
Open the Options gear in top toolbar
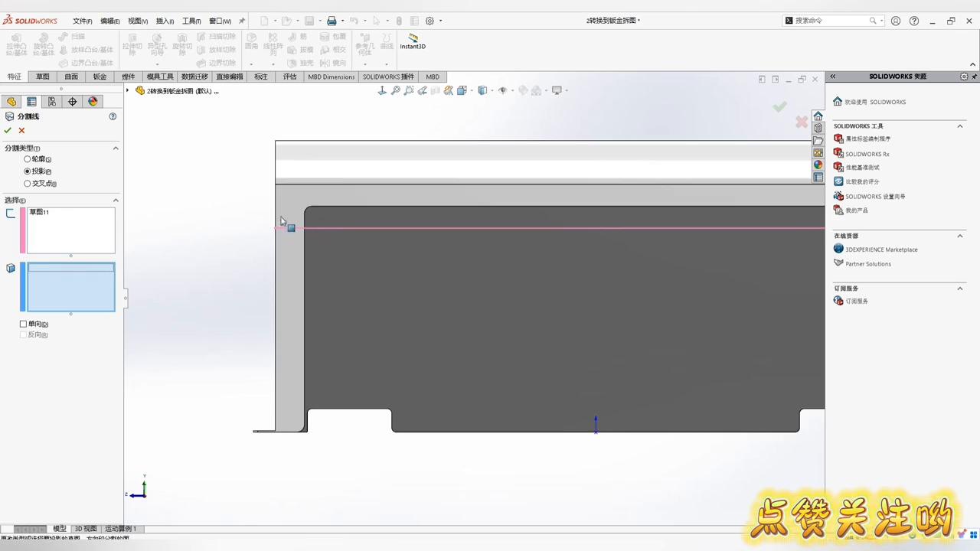pos(430,21)
